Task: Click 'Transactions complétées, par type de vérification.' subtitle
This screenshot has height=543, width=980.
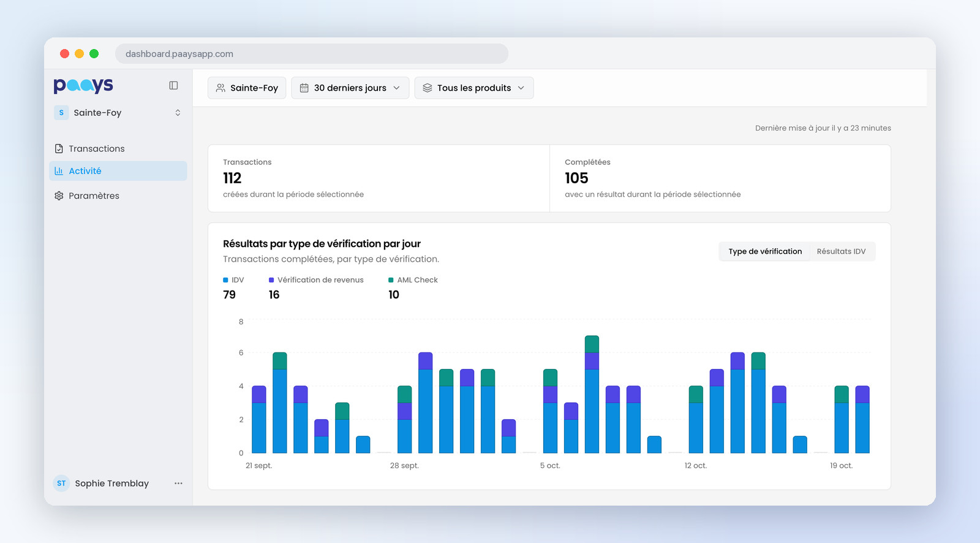Action: [x=331, y=259]
